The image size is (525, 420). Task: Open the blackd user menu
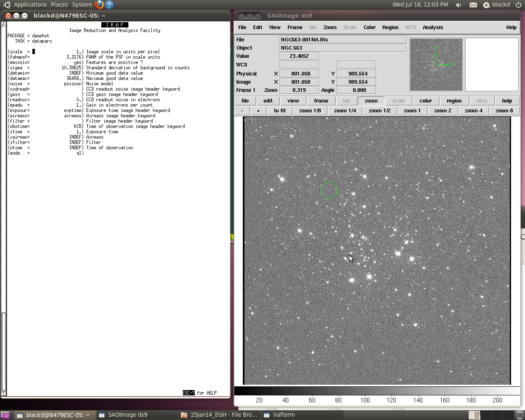500,5
